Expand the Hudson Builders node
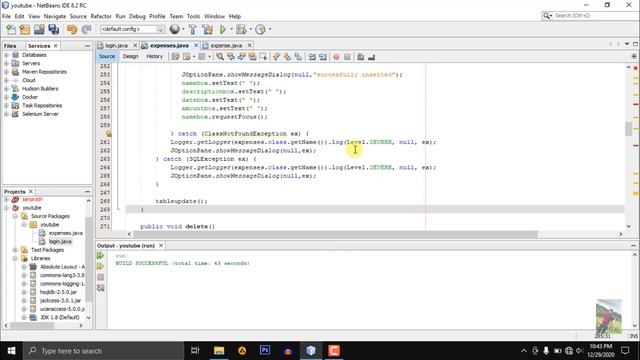Screen dimensions: 640x360 tap(6, 89)
